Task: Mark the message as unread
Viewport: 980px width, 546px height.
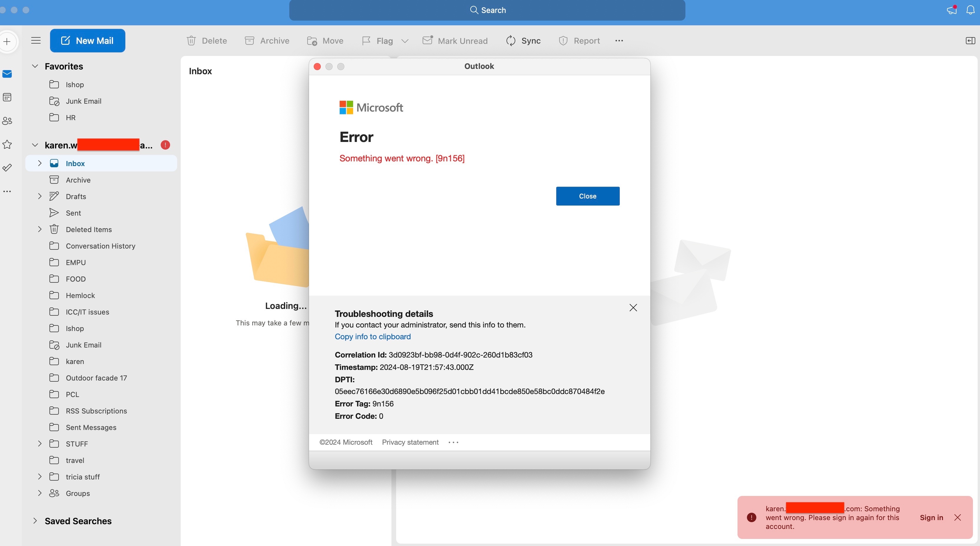Action: point(455,41)
